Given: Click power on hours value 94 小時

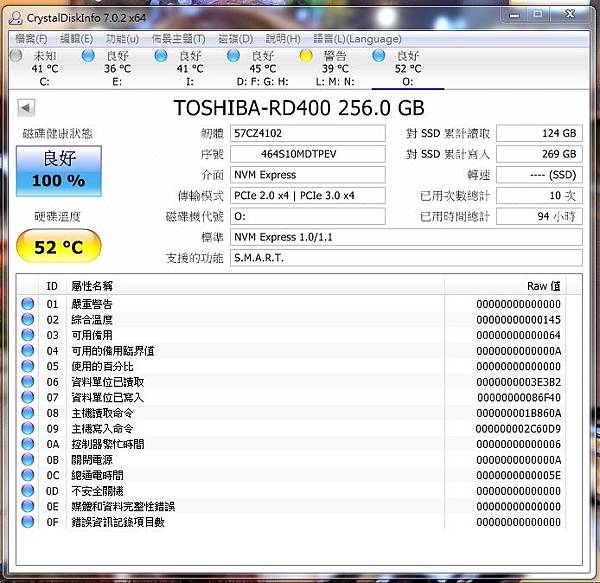Looking at the screenshot, I should [x=540, y=216].
